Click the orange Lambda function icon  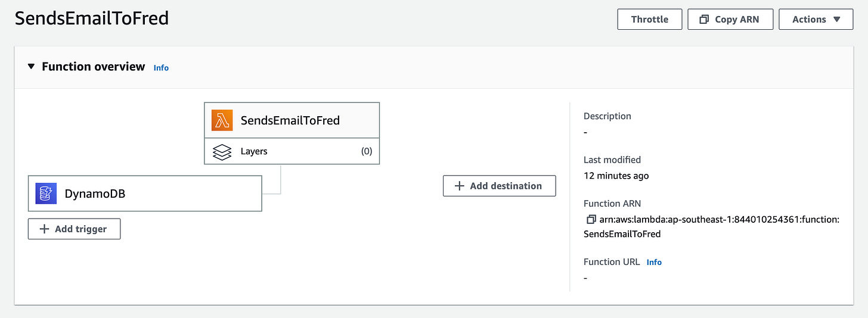(x=222, y=121)
